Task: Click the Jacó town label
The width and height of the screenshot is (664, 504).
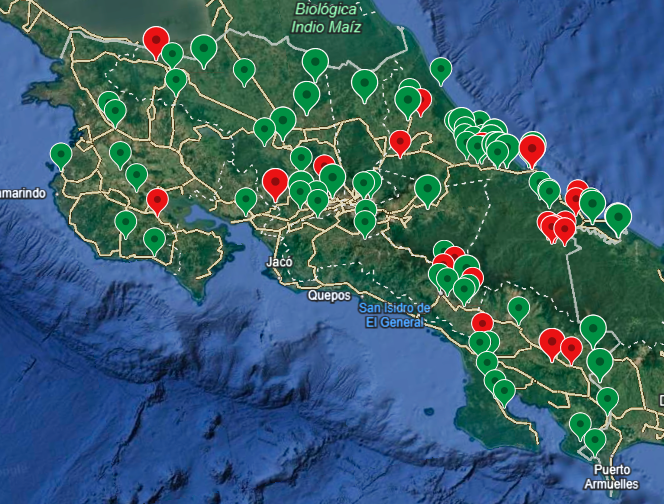Action: click(x=279, y=262)
